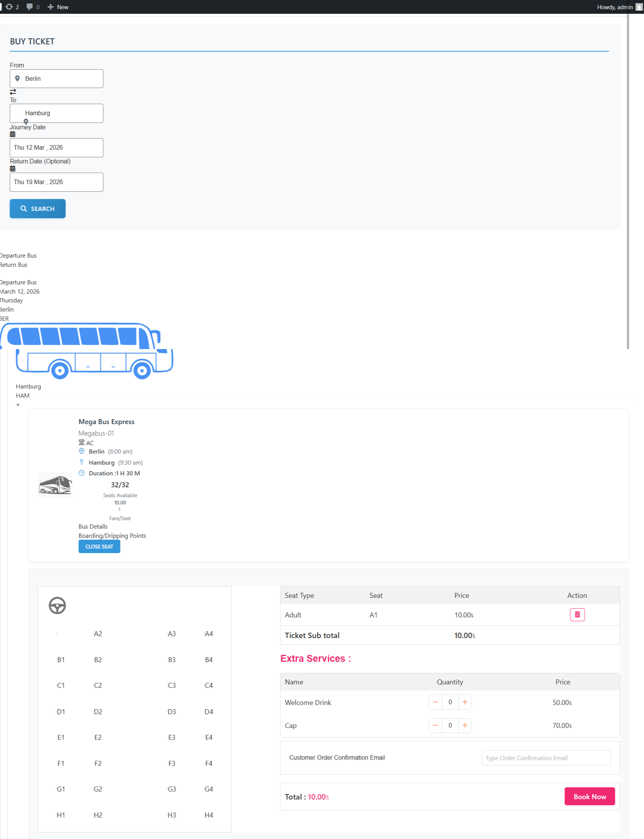Close the bus details × icon
644x839 pixels.
(18, 405)
